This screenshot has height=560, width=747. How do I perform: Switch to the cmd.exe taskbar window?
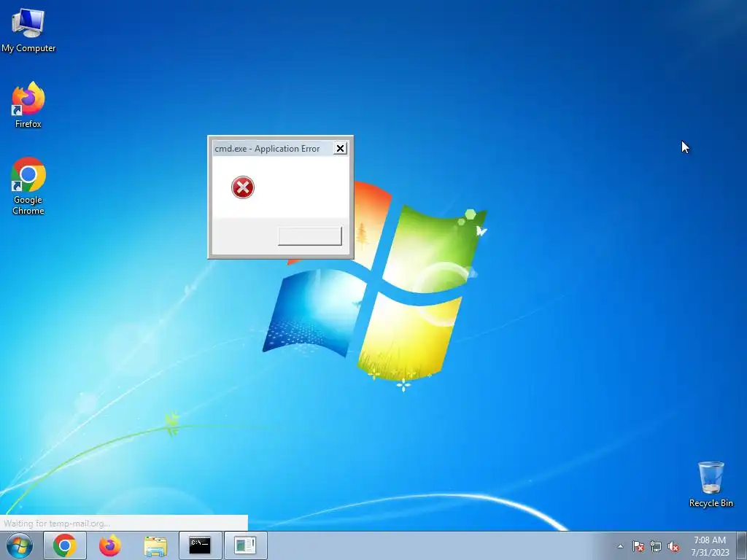pyautogui.click(x=200, y=545)
